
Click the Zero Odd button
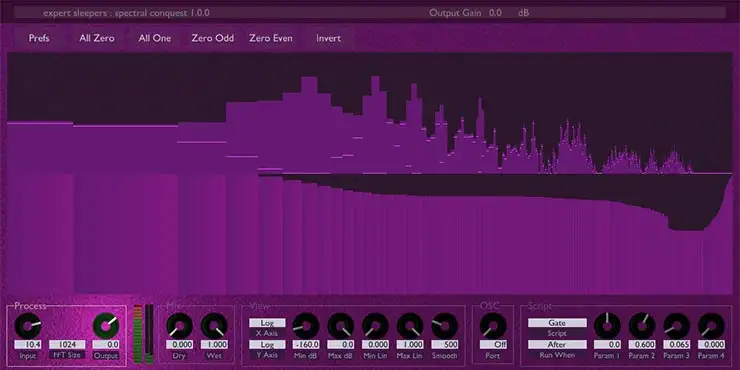click(213, 38)
